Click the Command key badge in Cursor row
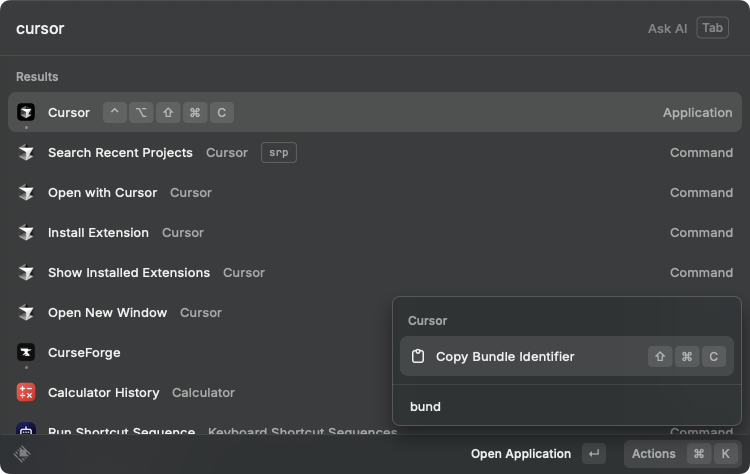750x474 pixels. (x=195, y=112)
